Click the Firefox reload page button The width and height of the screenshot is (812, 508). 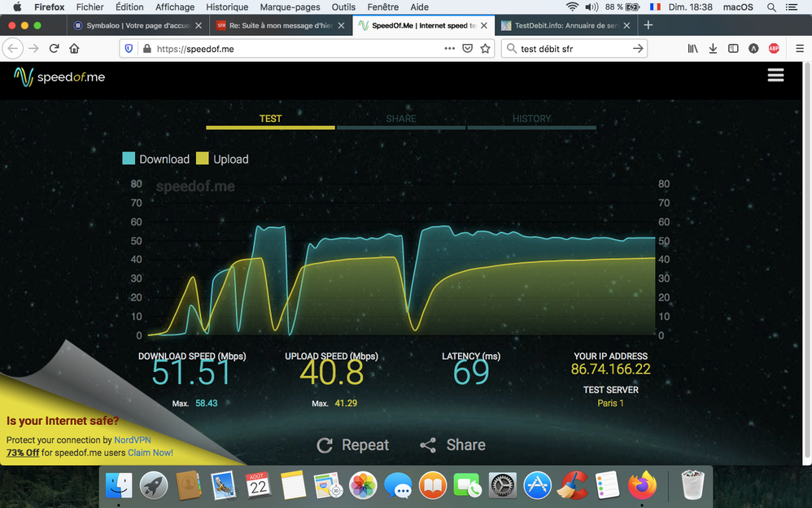click(55, 49)
